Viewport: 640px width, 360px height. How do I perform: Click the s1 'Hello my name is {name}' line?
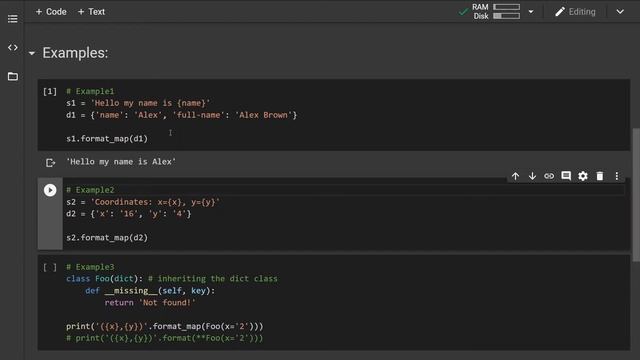pyautogui.click(x=138, y=103)
